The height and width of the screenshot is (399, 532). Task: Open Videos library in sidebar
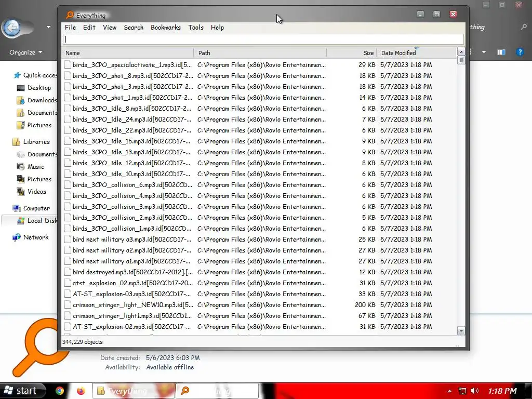point(32,192)
